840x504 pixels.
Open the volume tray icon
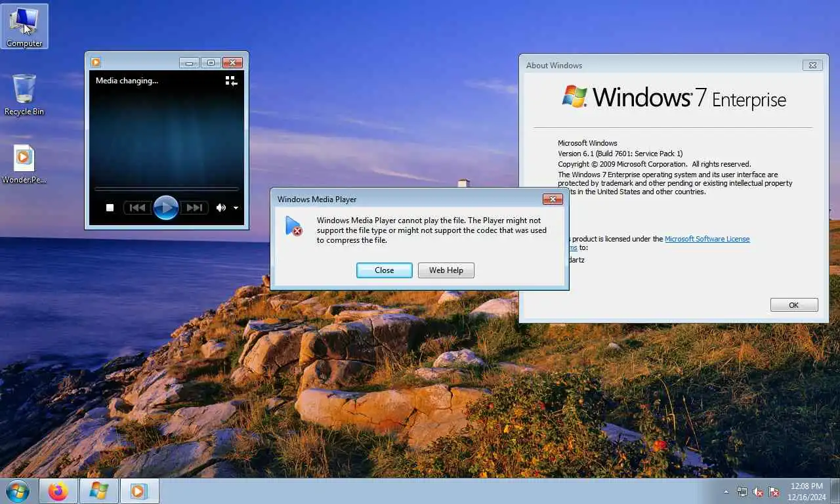tap(758, 492)
